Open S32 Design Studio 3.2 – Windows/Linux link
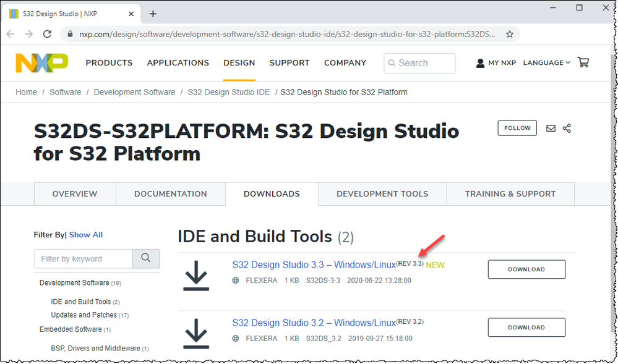This screenshot has width=618, height=364. click(x=314, y=323)
